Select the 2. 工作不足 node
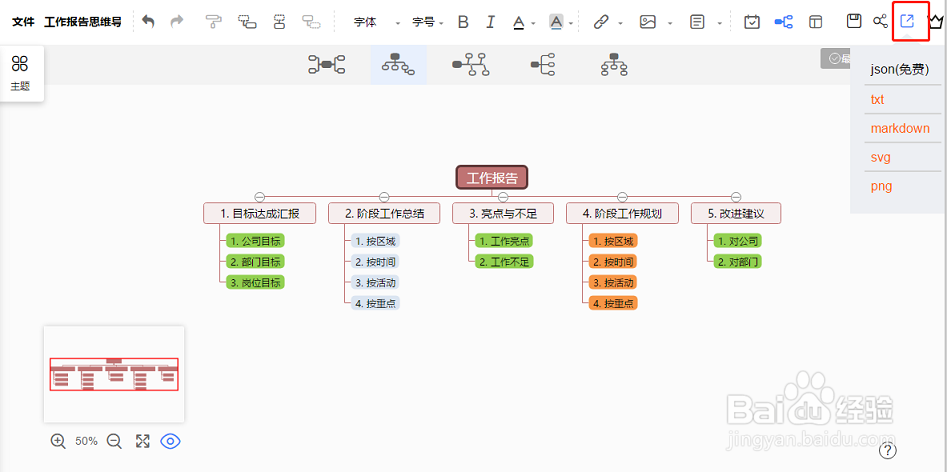 click(x=504, y=261)
